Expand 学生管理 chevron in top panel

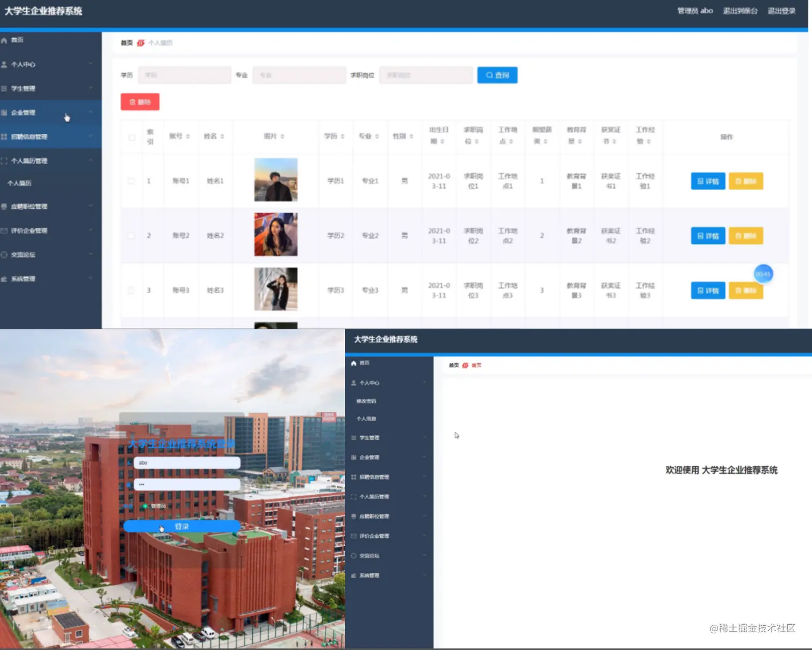coord(90,88)
